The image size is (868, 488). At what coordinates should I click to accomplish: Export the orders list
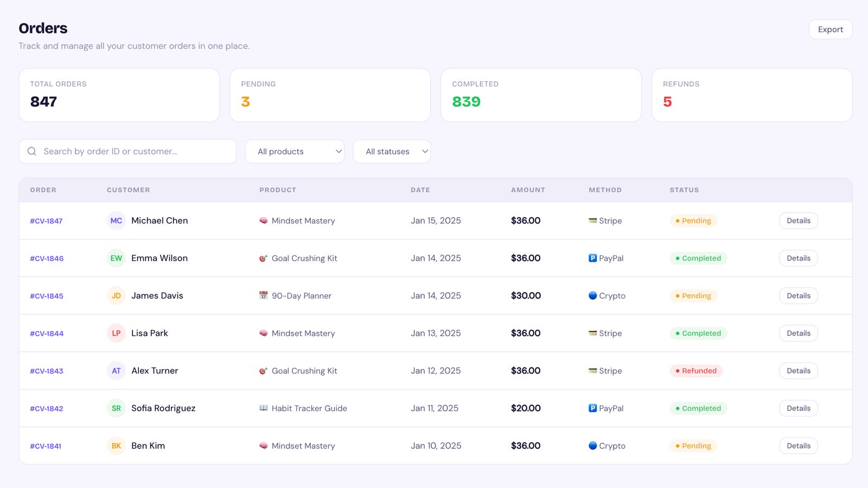pos(831,29)
